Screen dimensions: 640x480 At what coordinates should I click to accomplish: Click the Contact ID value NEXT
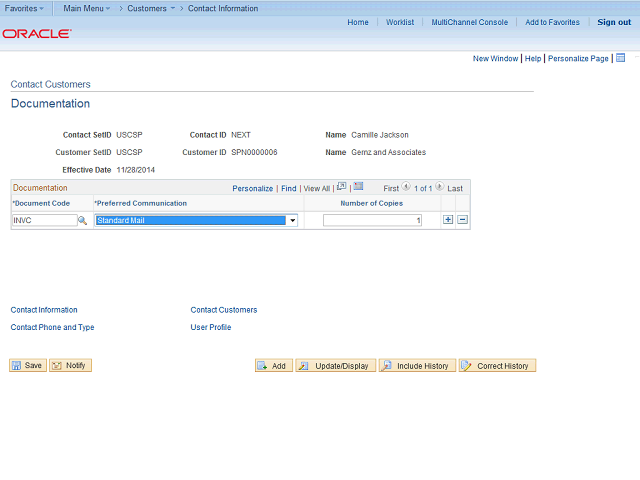point(241,135)
